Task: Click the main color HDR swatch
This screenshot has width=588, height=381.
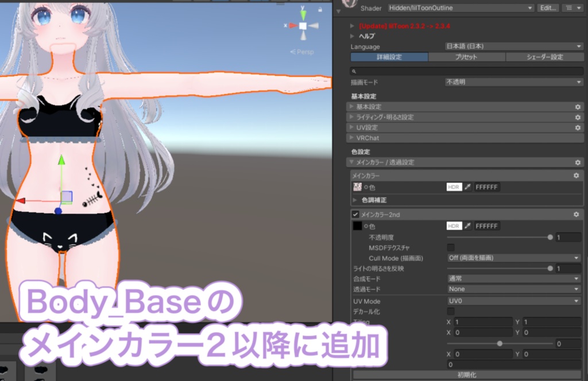Action: (x=454, y=187)
